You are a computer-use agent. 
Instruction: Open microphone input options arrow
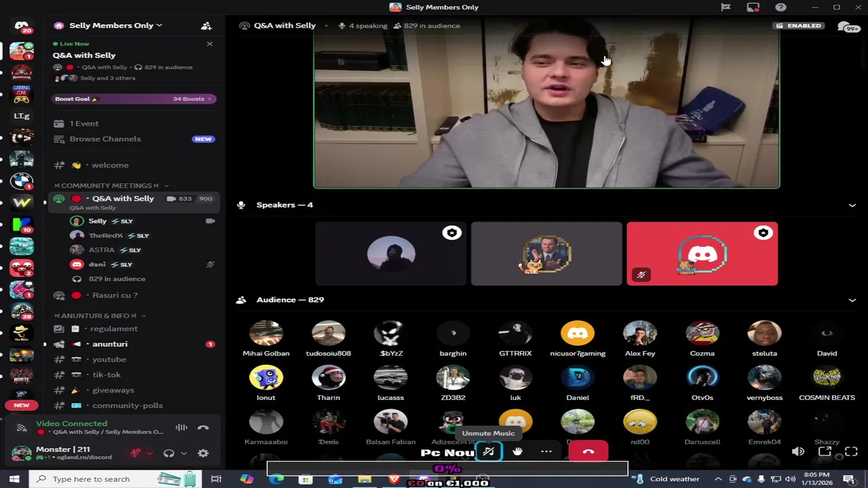pyautogui.click(x=150, y=453)
